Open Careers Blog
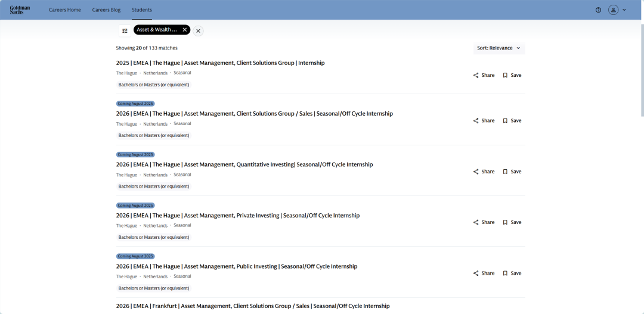The height and width of the screenshot is (314, 644). pyautogui.click(x=106, y=10)
